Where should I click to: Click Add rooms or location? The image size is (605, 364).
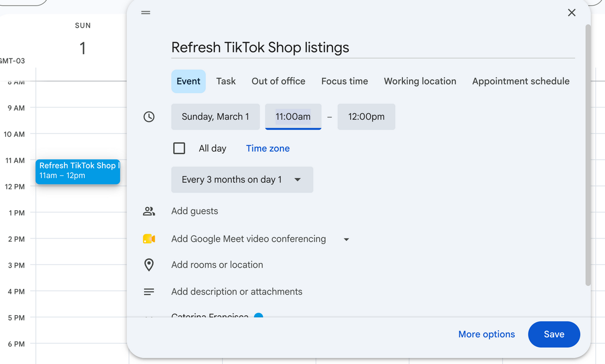coord(217,265)
